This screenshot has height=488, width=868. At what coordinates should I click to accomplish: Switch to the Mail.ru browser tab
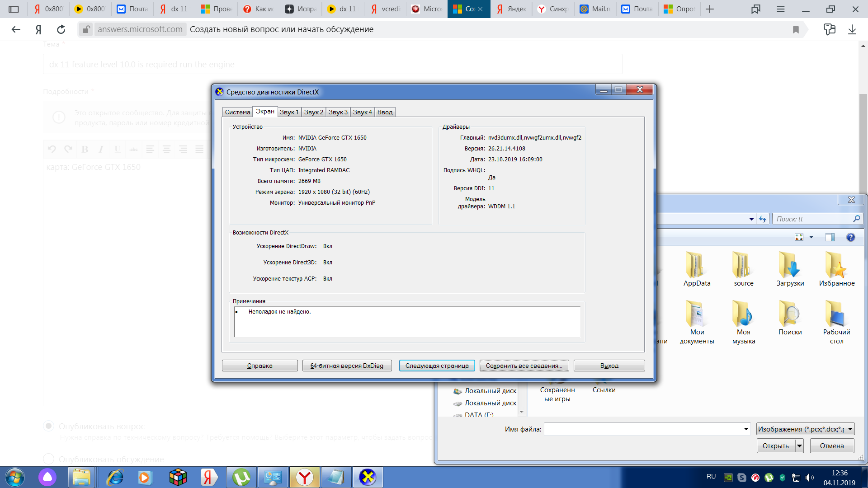point(596,9)
